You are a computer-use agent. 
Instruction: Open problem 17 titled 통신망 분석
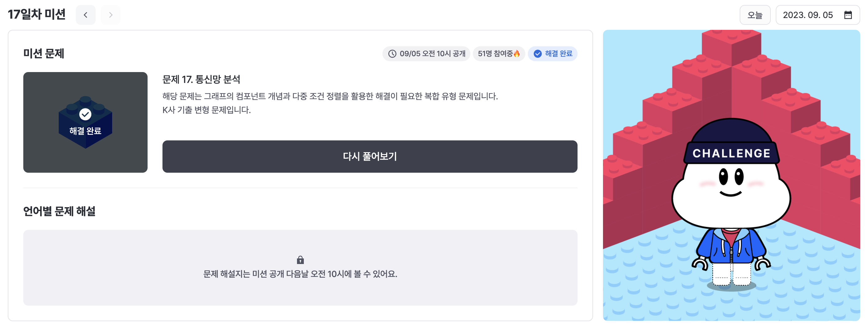click(203, 80)
